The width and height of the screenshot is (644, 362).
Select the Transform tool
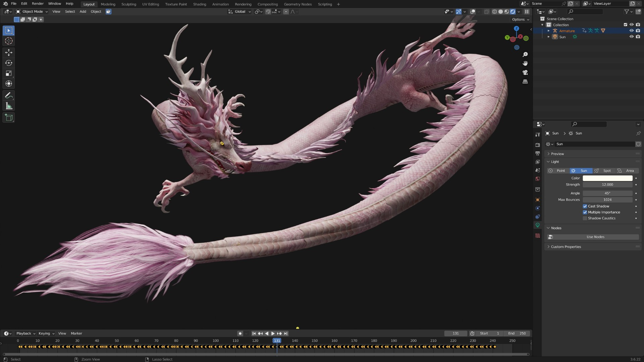click(9, 84)
